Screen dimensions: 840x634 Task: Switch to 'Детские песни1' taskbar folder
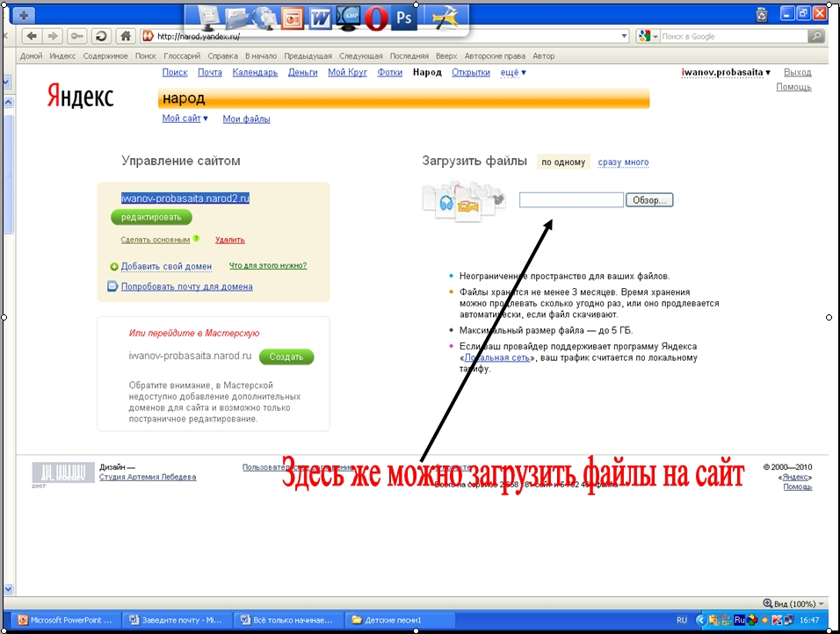(x=400, y=620)
